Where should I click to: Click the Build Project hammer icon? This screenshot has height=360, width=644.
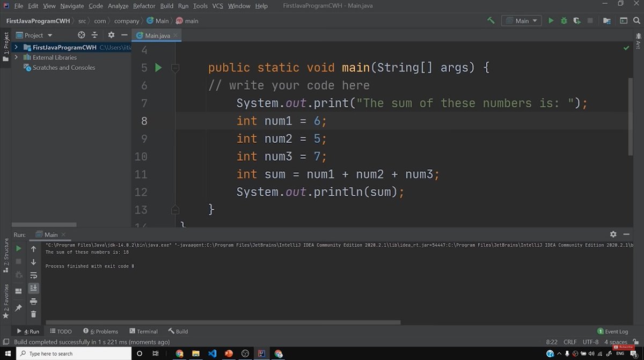coord(491,20)
